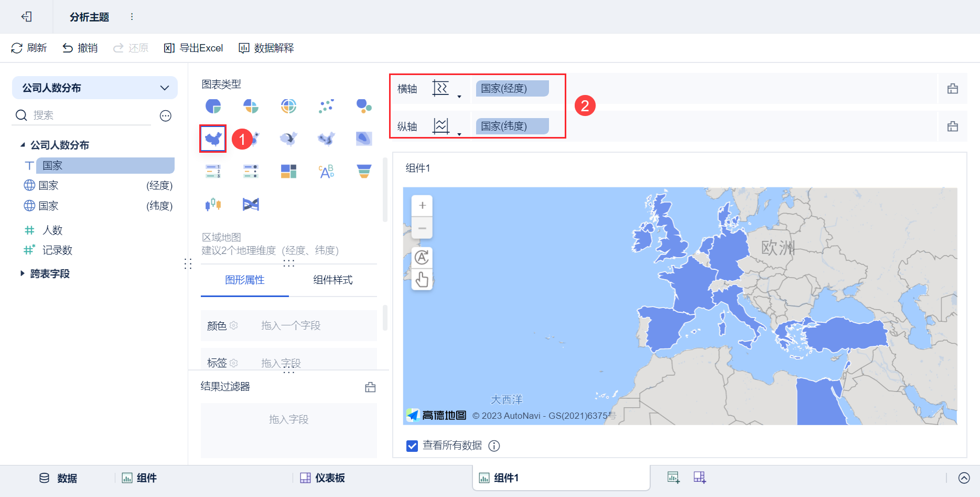Click the toolbox icon at 横轴 row end

pos(953,89)
